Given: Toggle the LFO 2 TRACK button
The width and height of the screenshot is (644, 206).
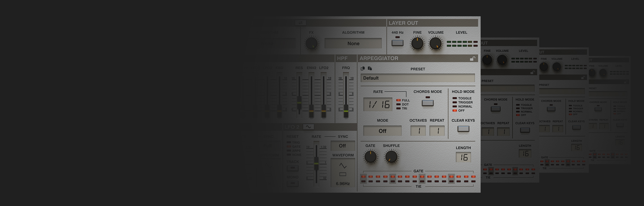Looking at the screenshot, I should 293,168.
